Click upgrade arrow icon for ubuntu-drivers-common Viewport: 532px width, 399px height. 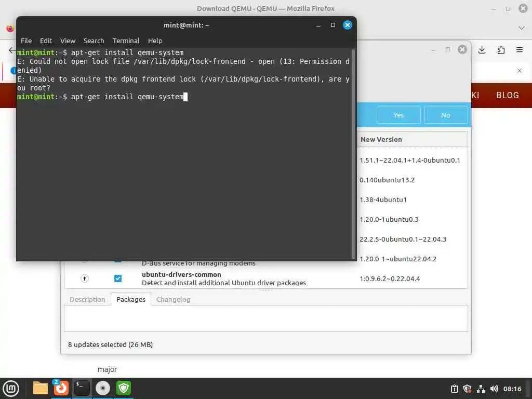coord(85,278)
